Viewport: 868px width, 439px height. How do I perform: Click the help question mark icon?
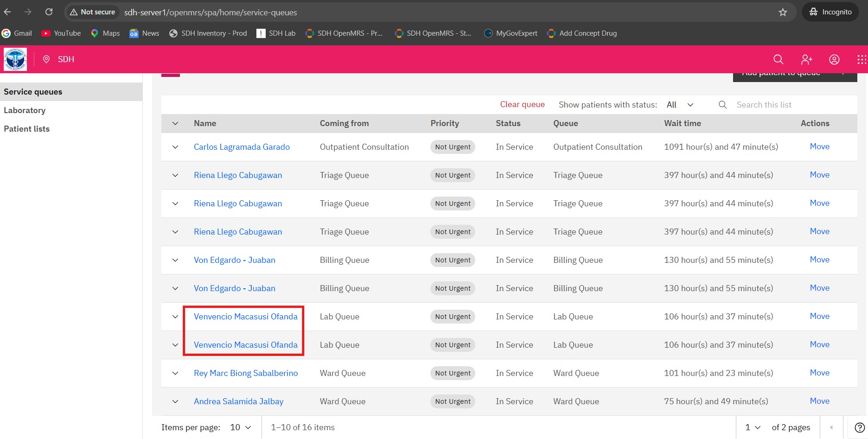[x=859, y=427]
